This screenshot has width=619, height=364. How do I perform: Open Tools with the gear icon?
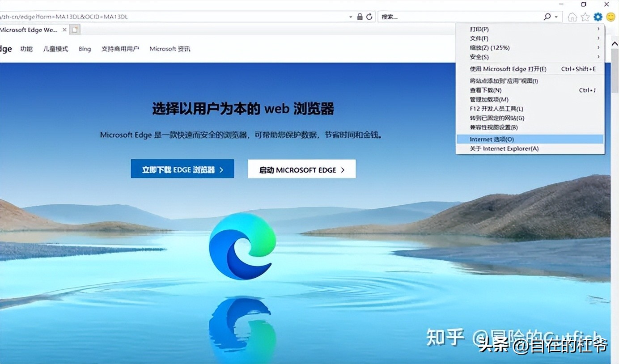(598, 17)
